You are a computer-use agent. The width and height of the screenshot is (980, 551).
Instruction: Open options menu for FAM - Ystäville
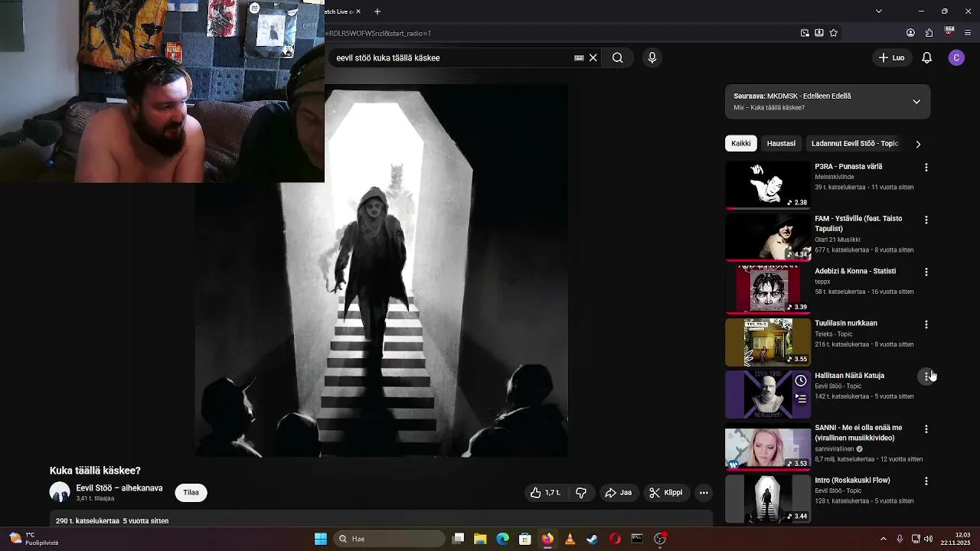pos(926,220)
